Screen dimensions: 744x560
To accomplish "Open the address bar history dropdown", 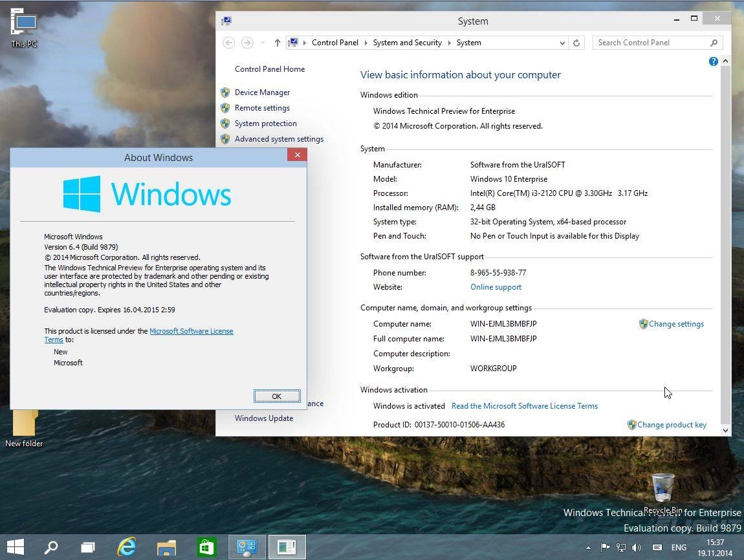I will (562, 43).
